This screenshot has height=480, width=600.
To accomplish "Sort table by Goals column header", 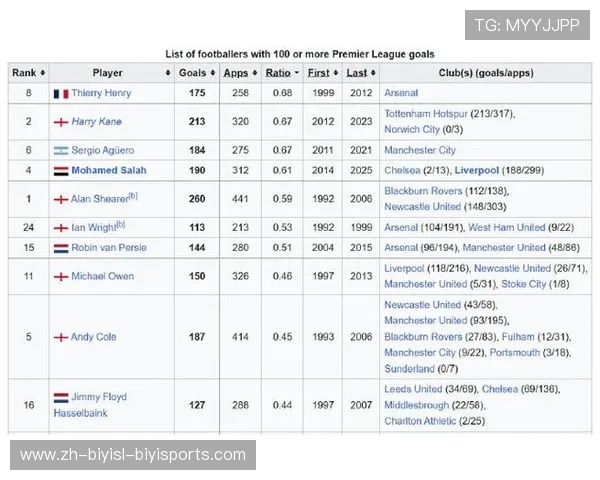I will [x=196, y=73].
